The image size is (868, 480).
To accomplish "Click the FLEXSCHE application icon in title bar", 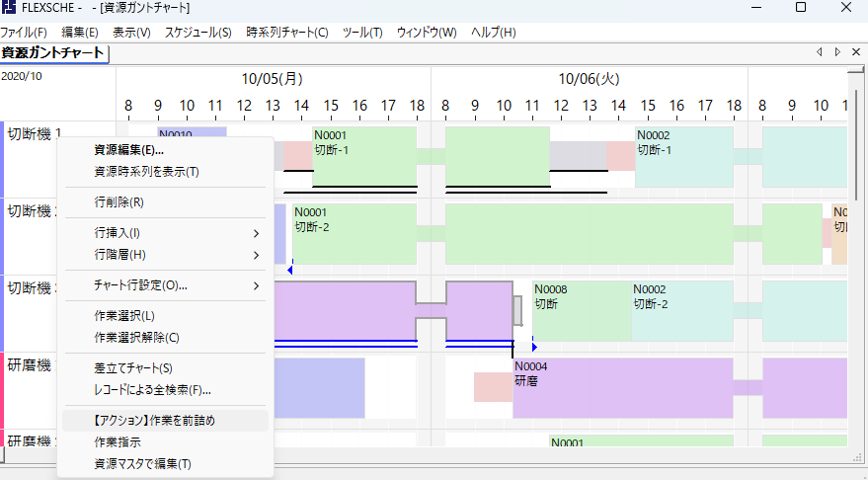I will [x=9, y=7].
